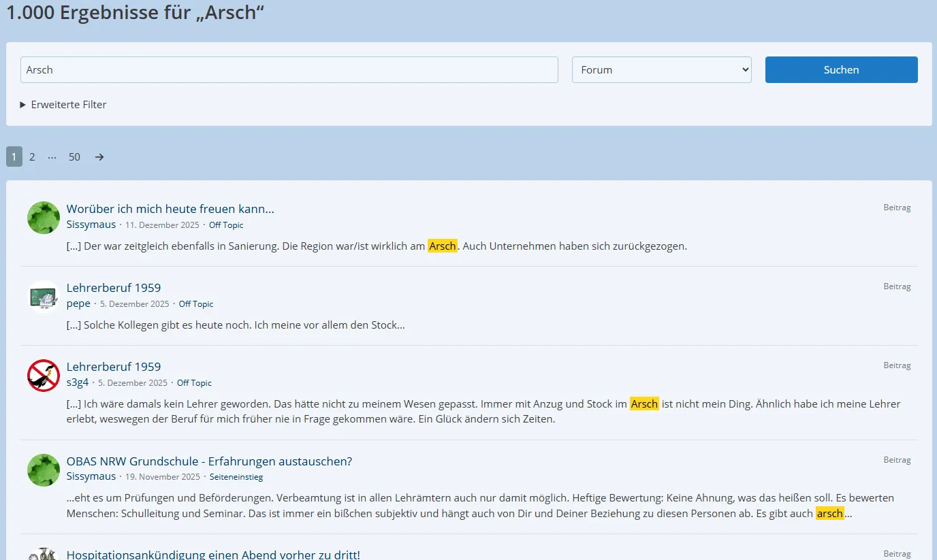The height and width of the screenshot is (560, 937).
Task: Click s3g4's avatar icon
Action: coord(44,376)
